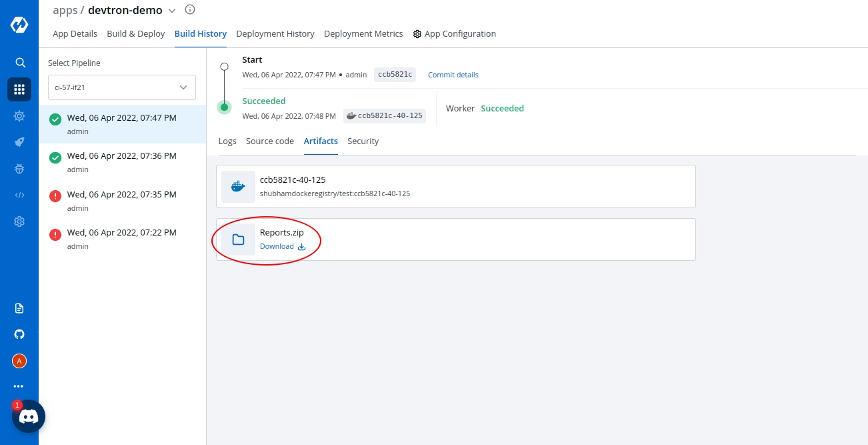Open the bug security icon in sidebar
This screenshot has height=445, width=868.
click(19, 169)
